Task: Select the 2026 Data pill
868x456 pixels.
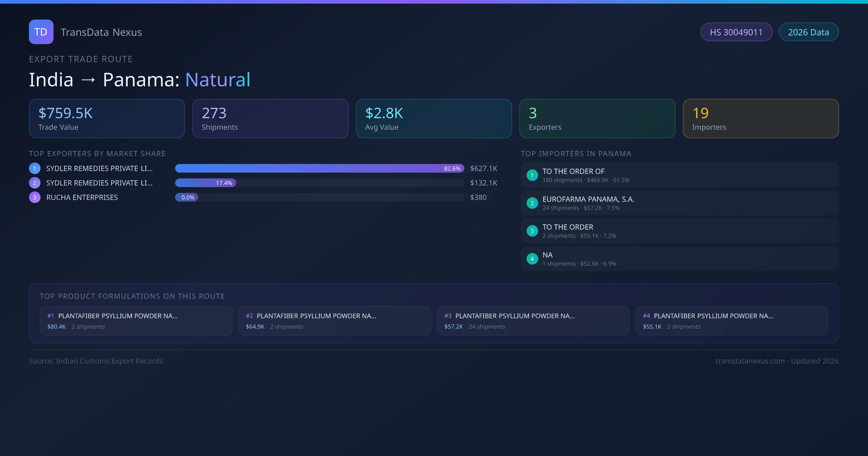Action: point(808,32)
